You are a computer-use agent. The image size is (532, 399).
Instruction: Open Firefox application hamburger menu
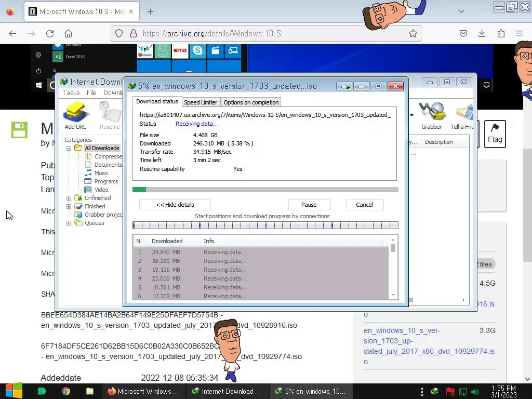(x=519, y=33)
